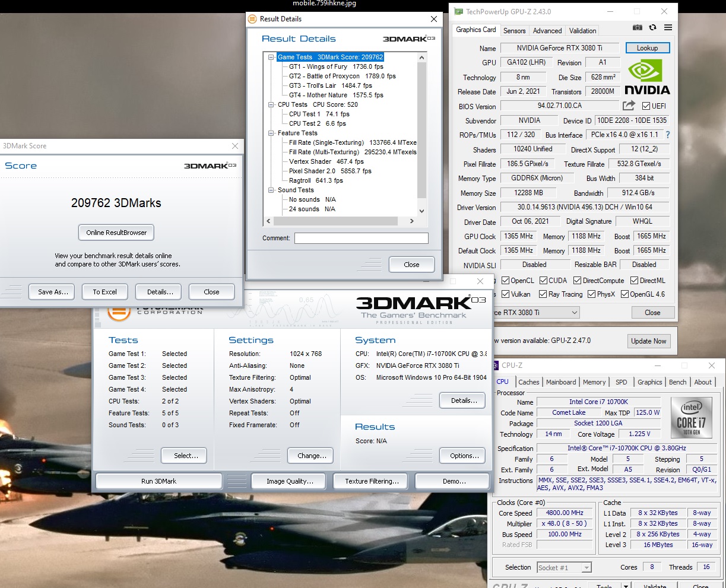Click the Lookup button in GPU-Z
Screen dimensions: 726x588
(x=647, y=48)
